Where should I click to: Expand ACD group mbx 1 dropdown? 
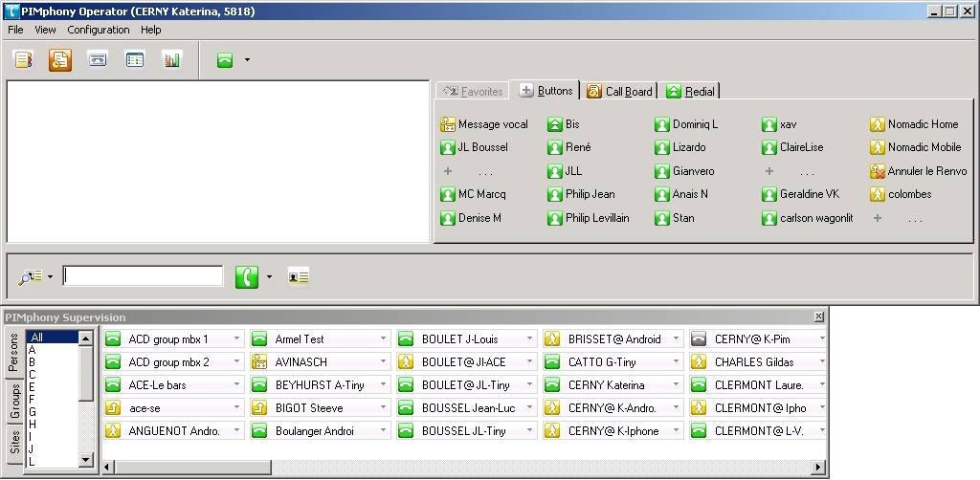tap(237, 338)
